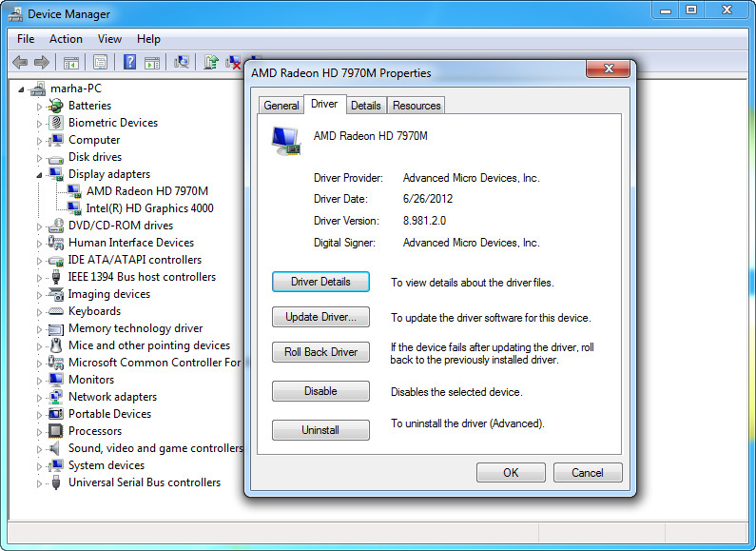Select AMD Radeon HD 7970M in the tree
756x551 pixels.
(147, 191)
